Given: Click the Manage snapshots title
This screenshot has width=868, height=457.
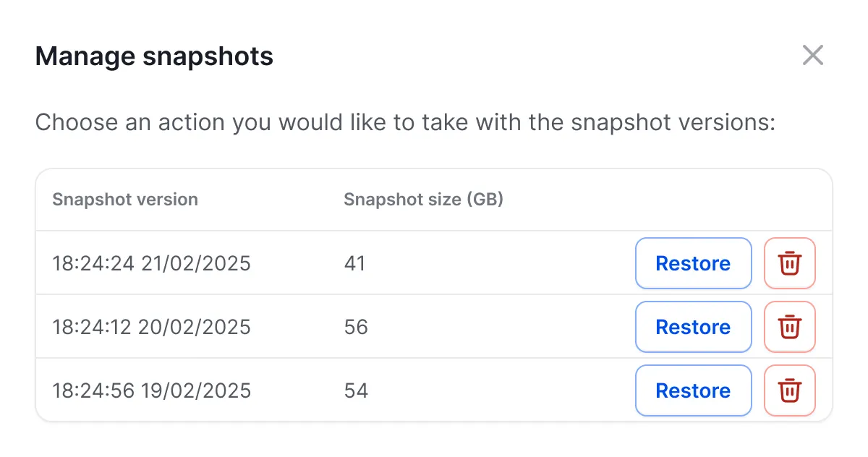Looking at the screenshot, I should pos(154,56).
